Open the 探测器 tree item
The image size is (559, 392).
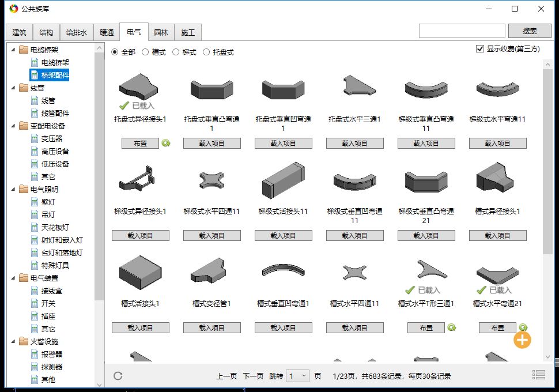point(47,367)
